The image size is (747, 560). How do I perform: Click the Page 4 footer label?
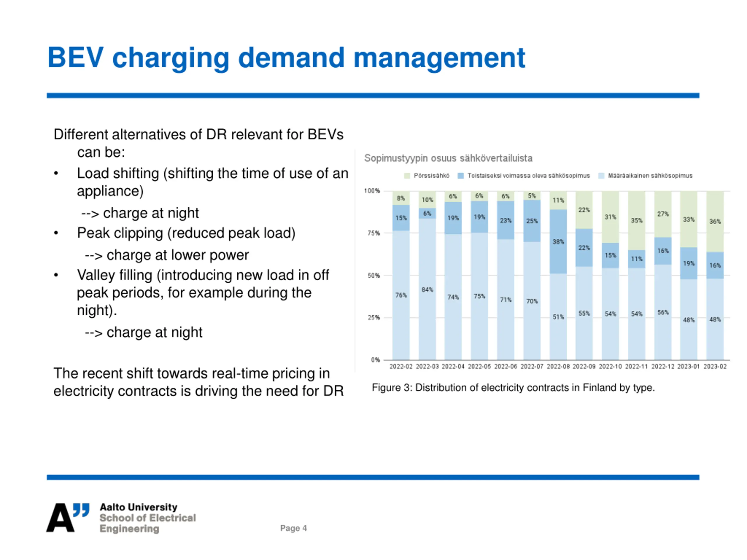(293, 528)
